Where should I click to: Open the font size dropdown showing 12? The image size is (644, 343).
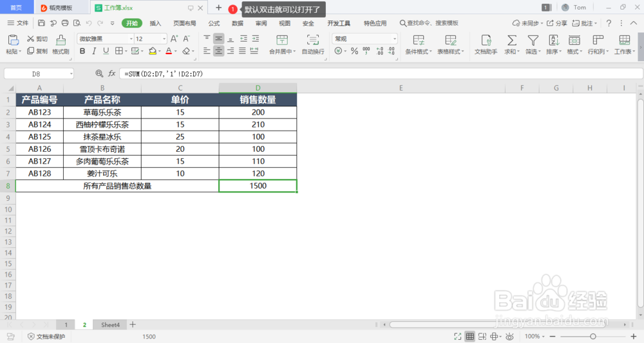[164, 39]
